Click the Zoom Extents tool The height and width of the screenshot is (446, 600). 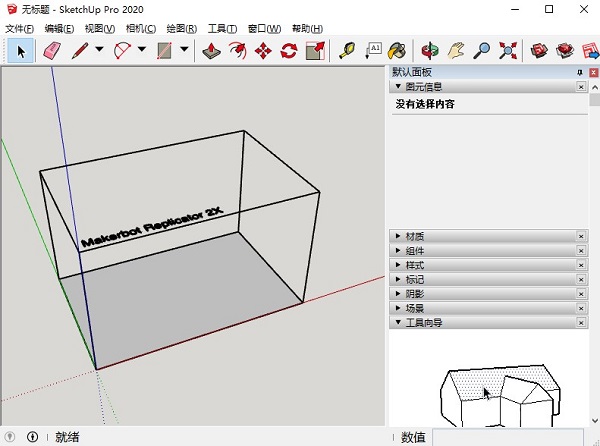(x=508, y=49)
